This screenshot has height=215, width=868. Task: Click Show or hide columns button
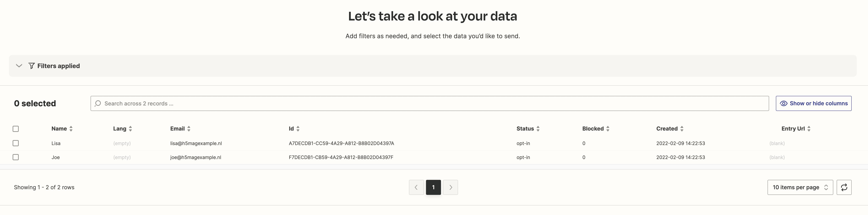click(x=813, y=103)
